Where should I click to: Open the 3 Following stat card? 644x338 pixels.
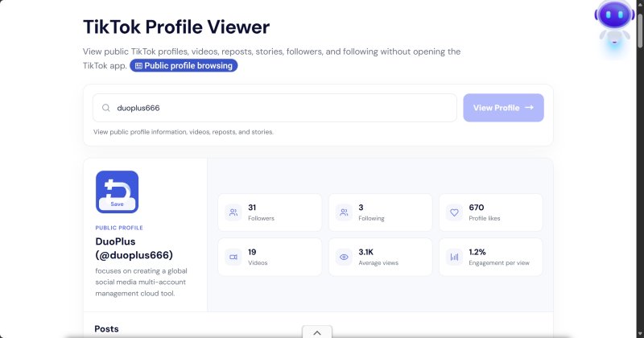380,212
